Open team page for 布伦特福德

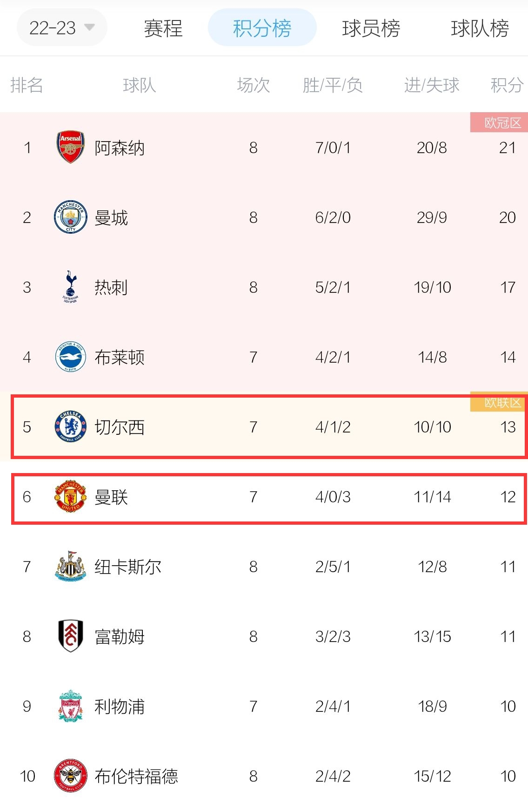pyautogui.click(x=136, y=776)
